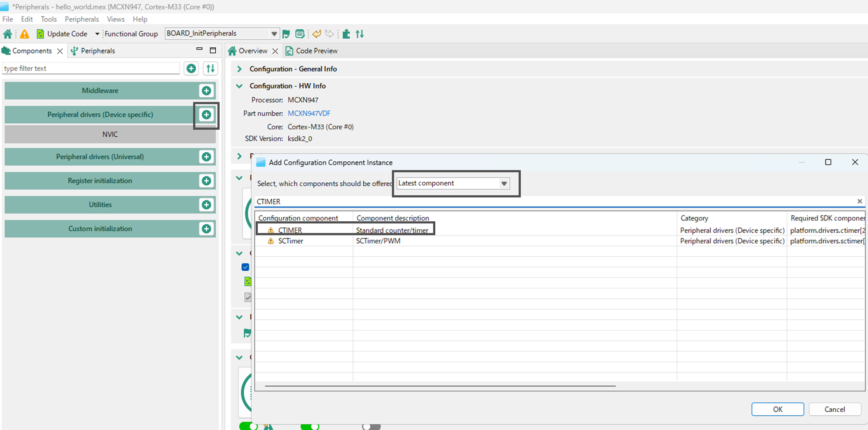Viewport: 868px width, 430px height.
Task: Open the Peripherals menu in menu bar
Action: tap(82, 19)
